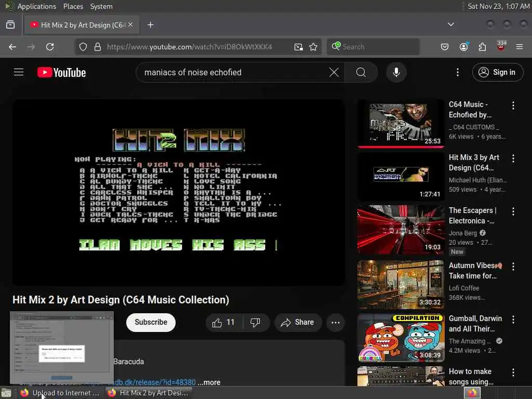The height and width of the screenshot is (399, 532).
Task: Open the Firefox account icon
Action: pos(463,47)
